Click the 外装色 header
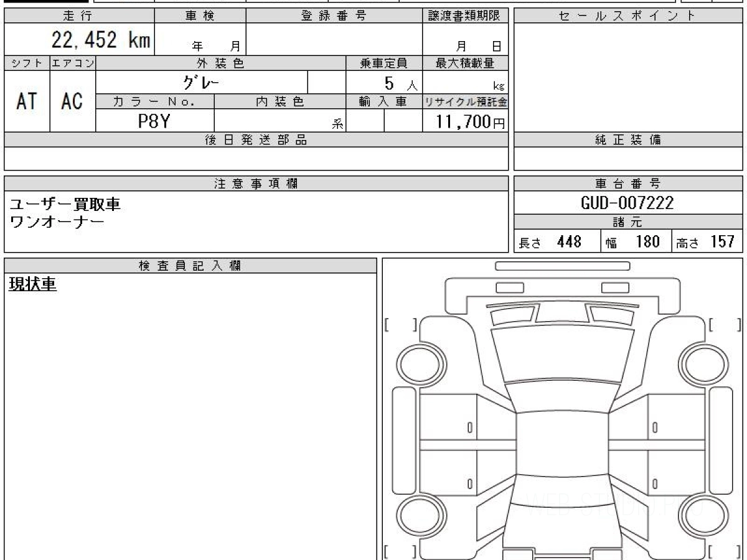 (221, 63)
